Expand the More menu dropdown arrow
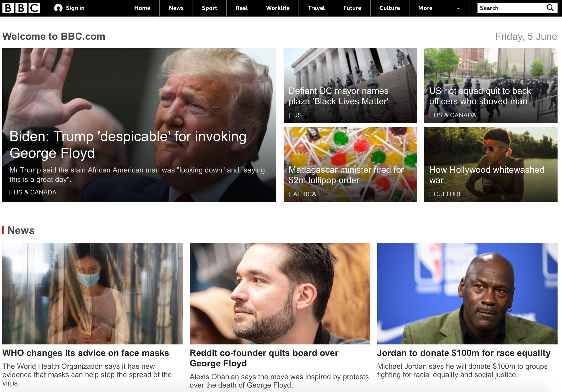Image resolution: width=562 pixels, height=392 pixels. pyautogui.click(x=458, y=8)
